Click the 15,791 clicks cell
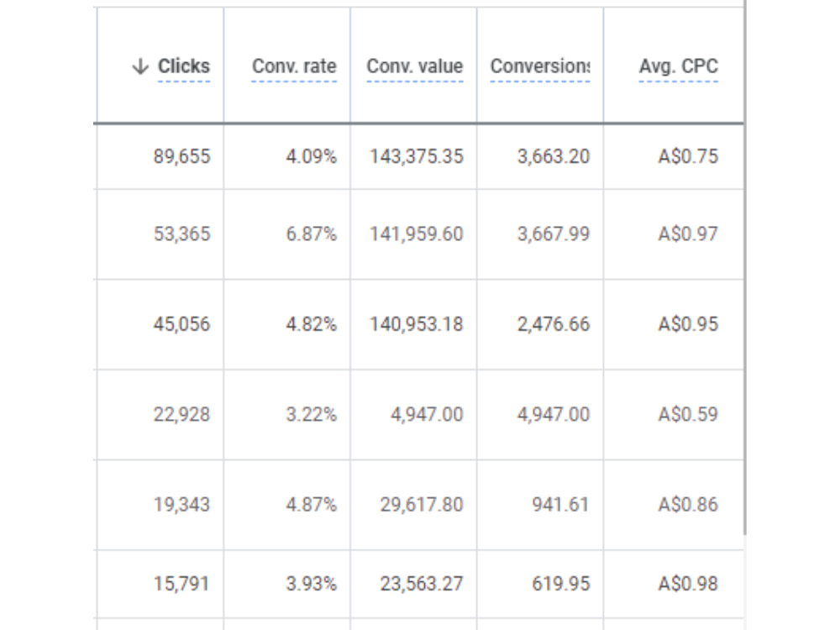The height and width of the screenshot is (630, 840). (160, 584)
